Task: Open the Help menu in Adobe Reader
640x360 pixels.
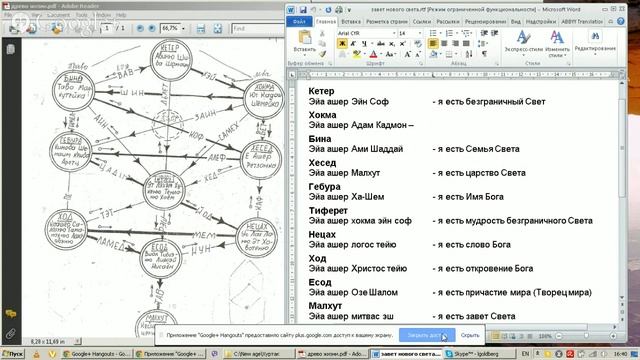Action: tap(121, 15)
